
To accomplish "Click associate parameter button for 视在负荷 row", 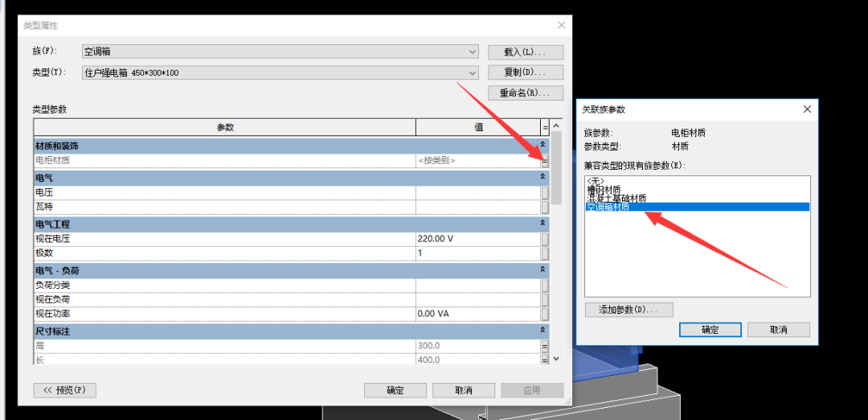I will point(545,300).
